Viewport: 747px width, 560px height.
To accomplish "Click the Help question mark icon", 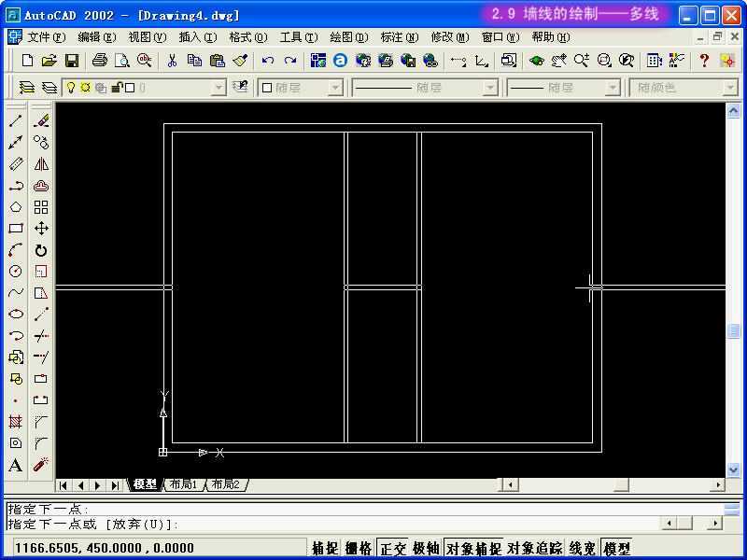I will (704, 61).
